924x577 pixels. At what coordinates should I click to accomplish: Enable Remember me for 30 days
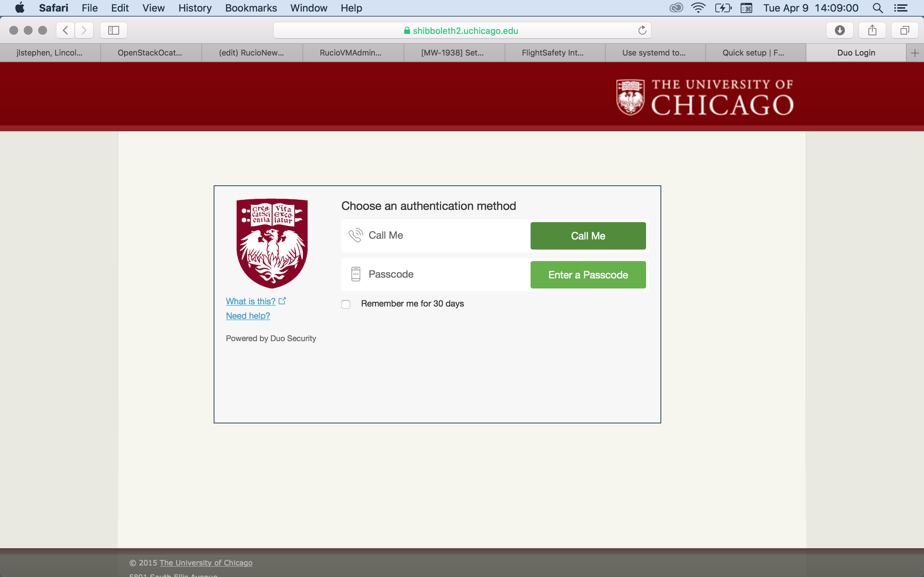point(346,304)
